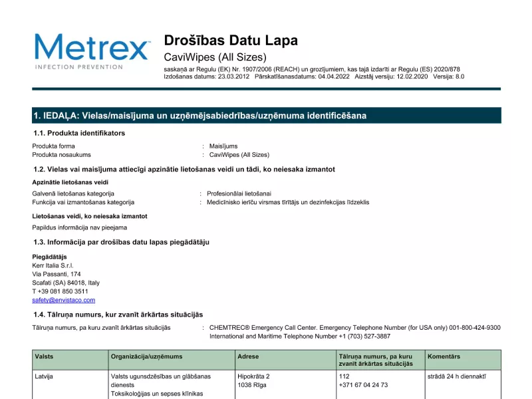The width and height of the screenshot is (532, 399).
Task: Click the Hipokrāta 2 address cell
Action: point(253,376)
